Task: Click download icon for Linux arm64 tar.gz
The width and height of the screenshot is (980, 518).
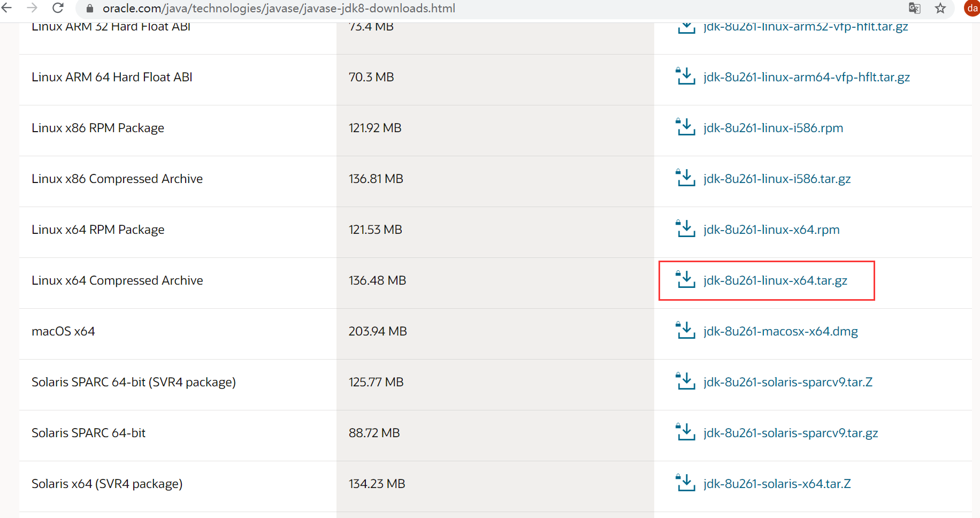Action: coord(685,77)
